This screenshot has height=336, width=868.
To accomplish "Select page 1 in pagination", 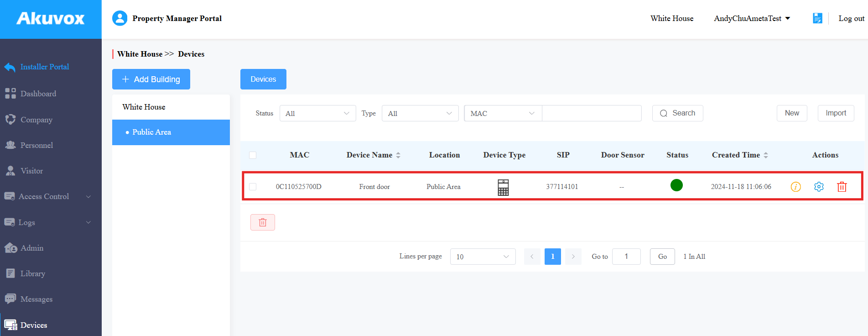I will point(553,257).
